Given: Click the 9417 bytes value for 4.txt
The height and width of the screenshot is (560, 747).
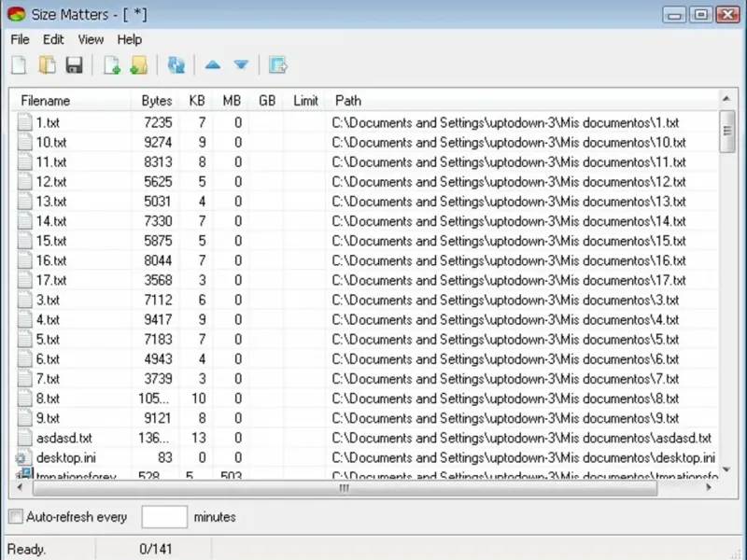Looking at the screenshot, I should pyautogui.click(x=158, y=320).
